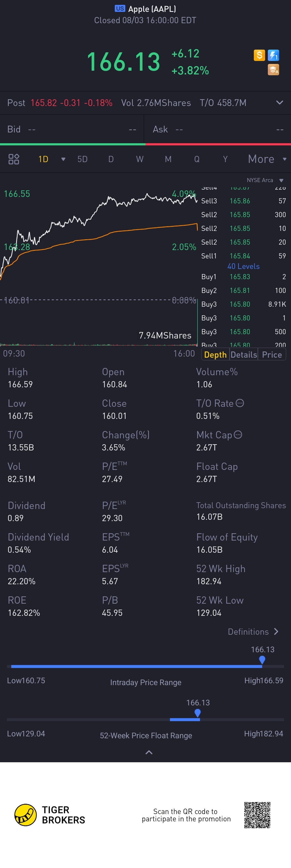This screenshot has width=291, height=868.
Task: Click the orange stacked layers badge icon
Action: [x=273, y=70]
